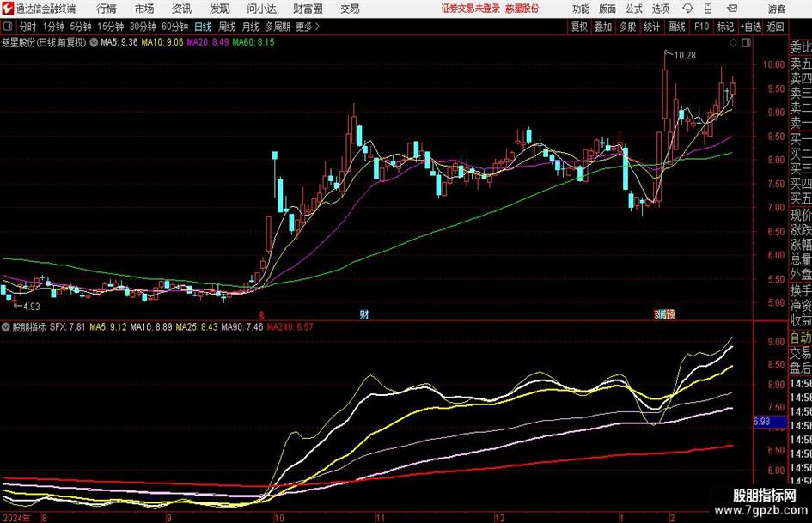Switch to the 分时 chart tab
812x523 pixels.
28,27
